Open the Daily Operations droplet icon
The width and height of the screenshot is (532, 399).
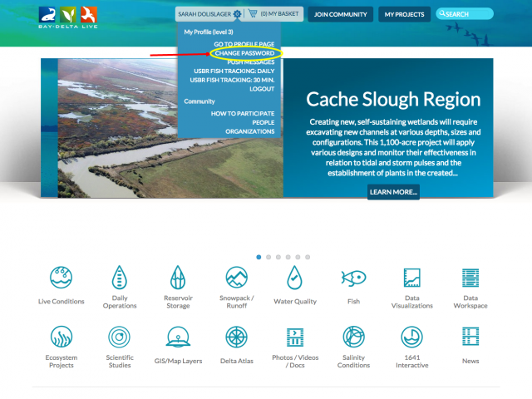120,277
